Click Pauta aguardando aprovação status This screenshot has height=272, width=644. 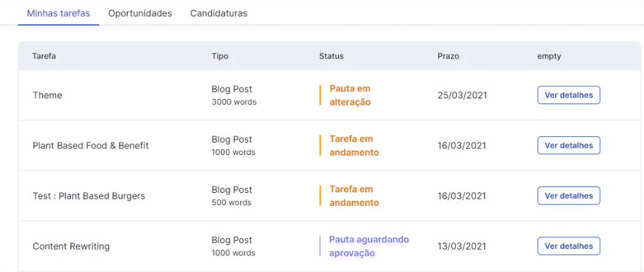368,246
